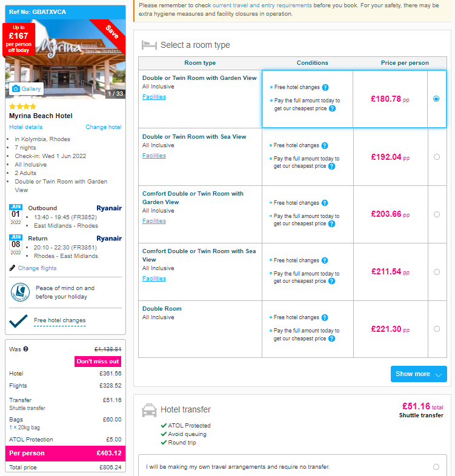This screenshot has height=476, width=455.
Task: Choose the Double Room £221.30 option
Action: click(436, 329)
